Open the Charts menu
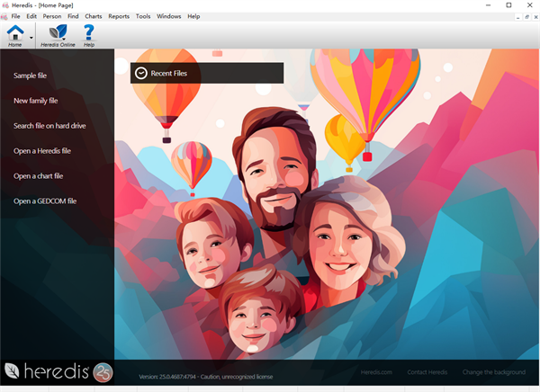The width and height of the screenshot is (540, 392). pos(94,16)
